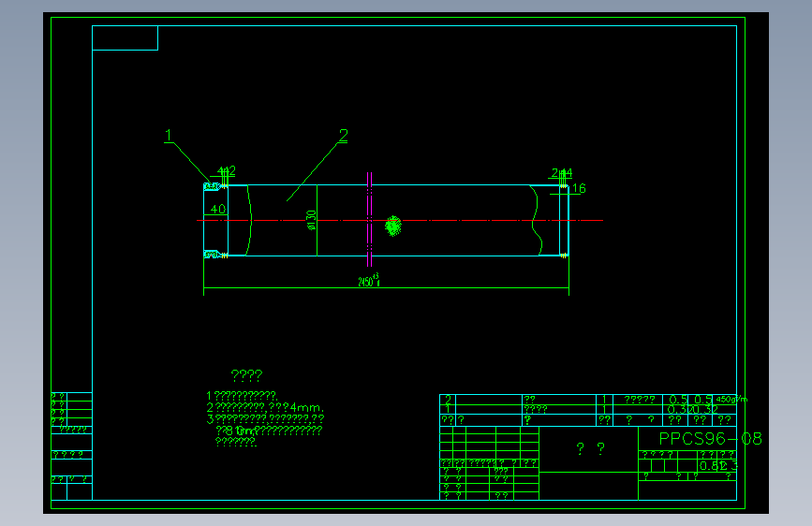Click the item number 2 cell in parts list
The image size is (812, 526).
point(448,399)
